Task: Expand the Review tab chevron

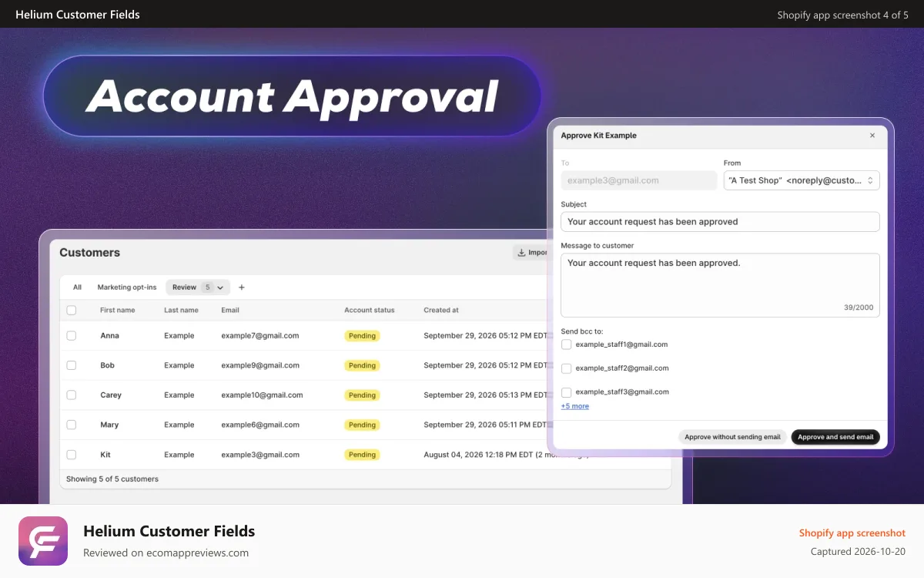Action: coord(220,287)
